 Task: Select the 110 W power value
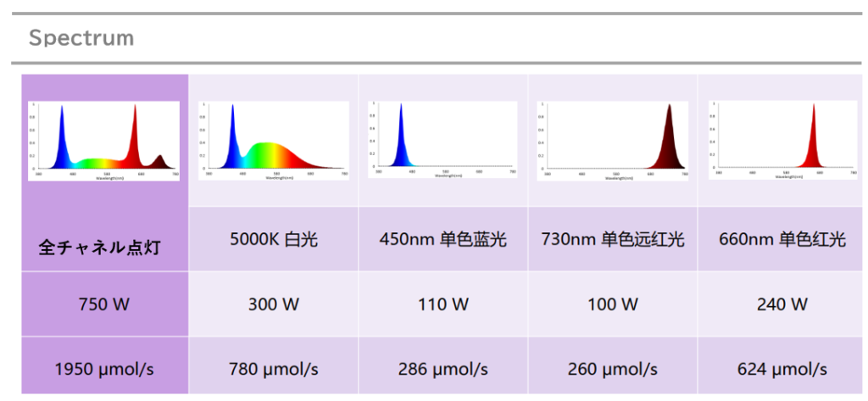[442, 304]
